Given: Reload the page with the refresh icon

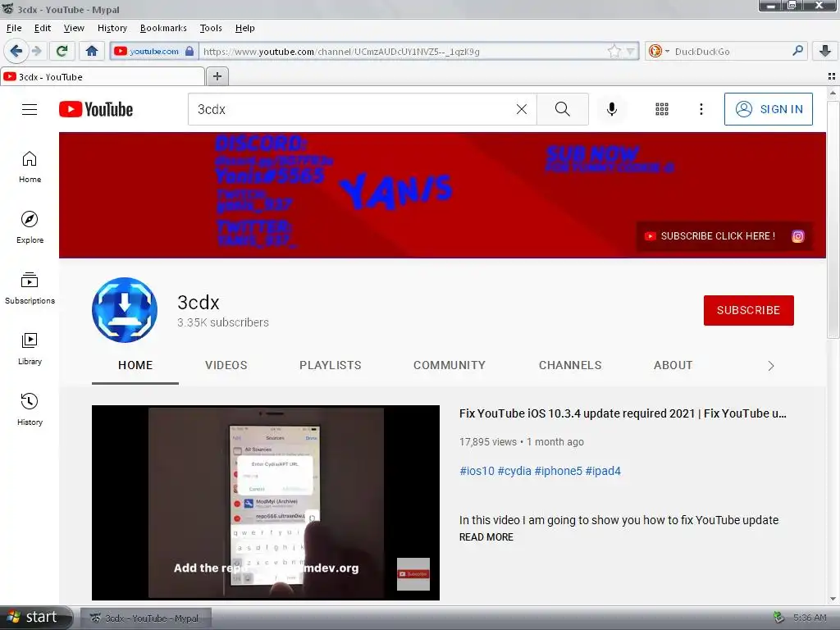Looking at the screenshot, I should [62, 51].
